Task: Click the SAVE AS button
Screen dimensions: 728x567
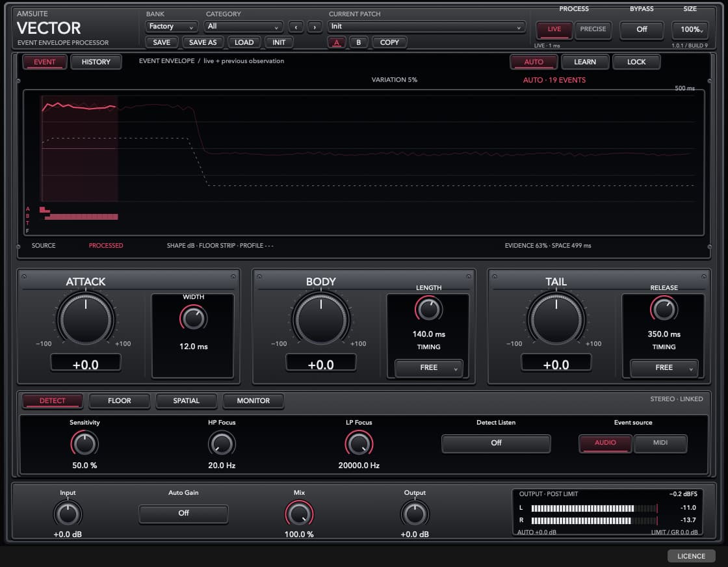Action: [x=203, y=42]
